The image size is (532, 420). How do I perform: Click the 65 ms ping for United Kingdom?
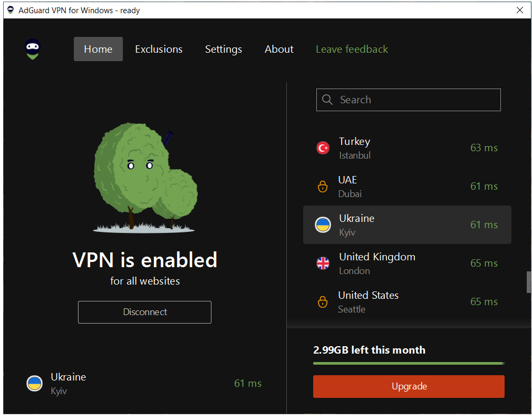point(484,263)
